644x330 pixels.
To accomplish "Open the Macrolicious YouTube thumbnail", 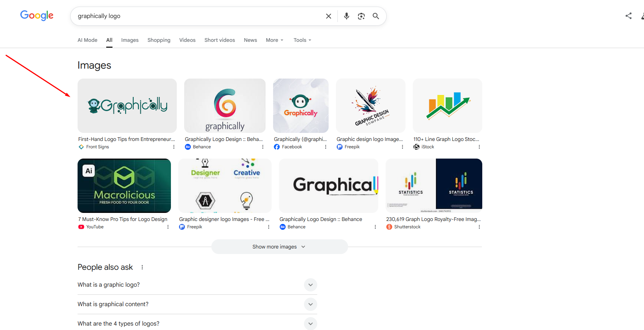I will coord(124,185).
